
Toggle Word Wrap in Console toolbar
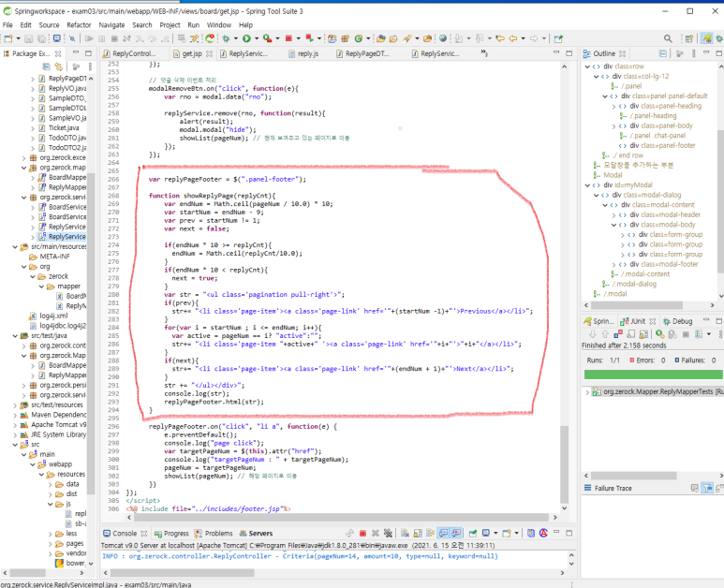[430, 533]
